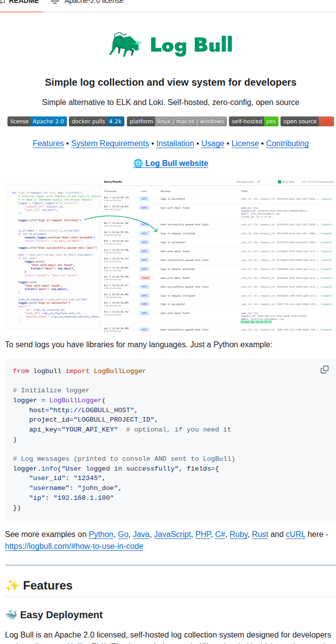The image size is (336, 644).
Task: Open the Rust examples link
Action: 260,535
